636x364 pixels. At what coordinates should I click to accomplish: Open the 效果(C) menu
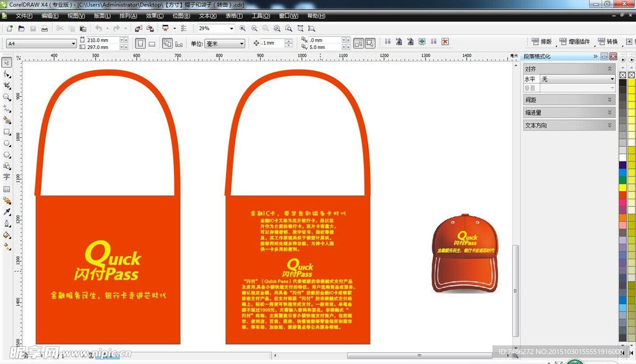155,16
